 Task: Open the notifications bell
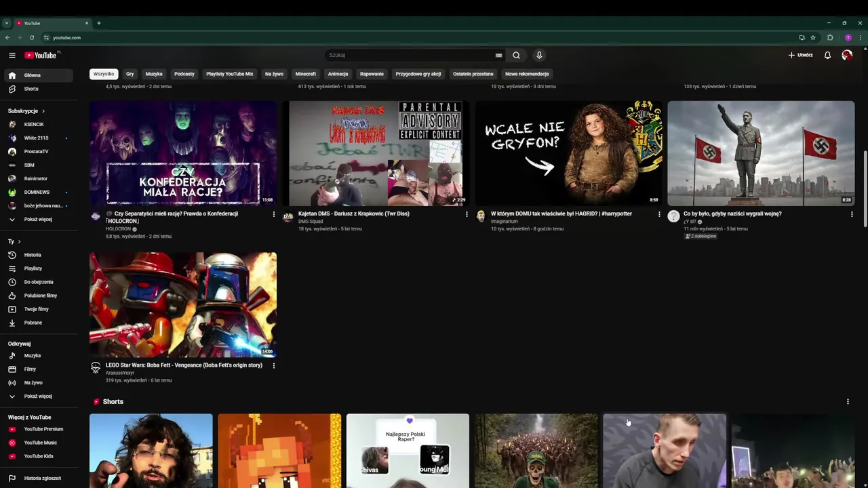pyautogui.click(x=827, y=55)
